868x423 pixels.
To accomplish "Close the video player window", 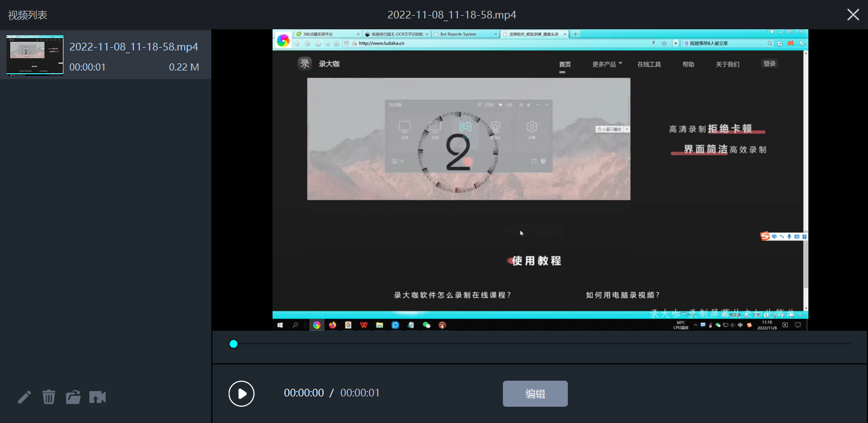I will pos(853,15).
